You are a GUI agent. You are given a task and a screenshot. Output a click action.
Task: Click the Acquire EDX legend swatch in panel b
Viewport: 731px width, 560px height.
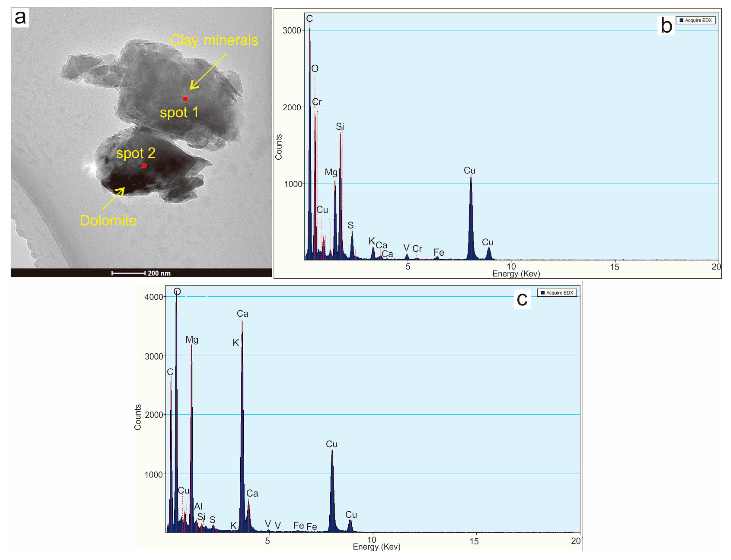click(682, 20)
